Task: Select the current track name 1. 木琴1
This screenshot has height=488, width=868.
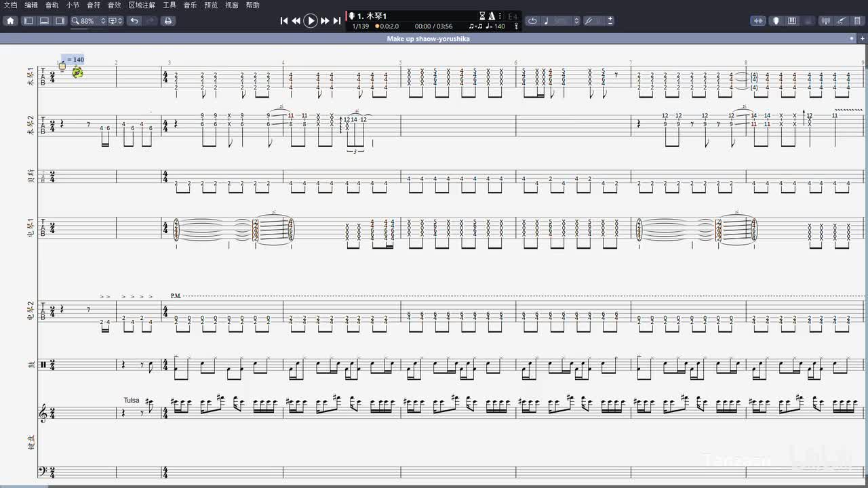Action: (372, 16)
